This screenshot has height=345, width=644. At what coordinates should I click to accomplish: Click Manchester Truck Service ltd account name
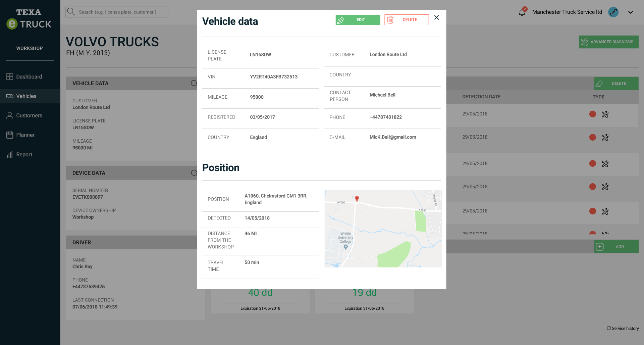[x=567, y=12]
